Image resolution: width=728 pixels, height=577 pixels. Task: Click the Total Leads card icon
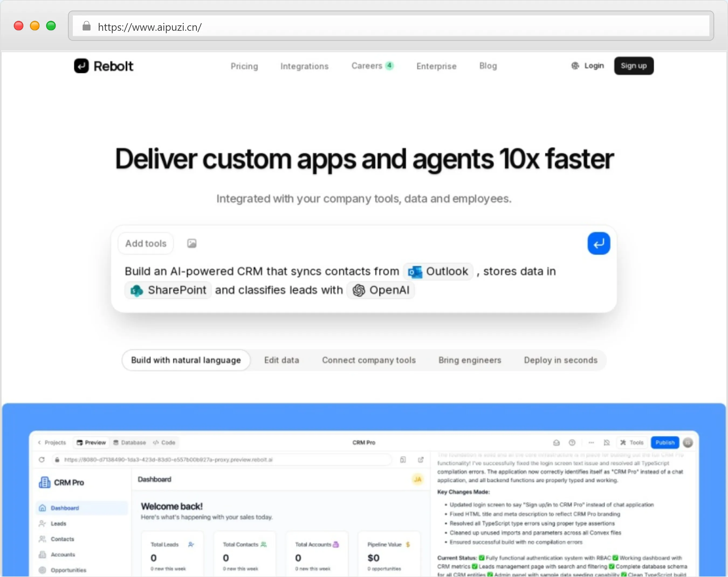191,545
